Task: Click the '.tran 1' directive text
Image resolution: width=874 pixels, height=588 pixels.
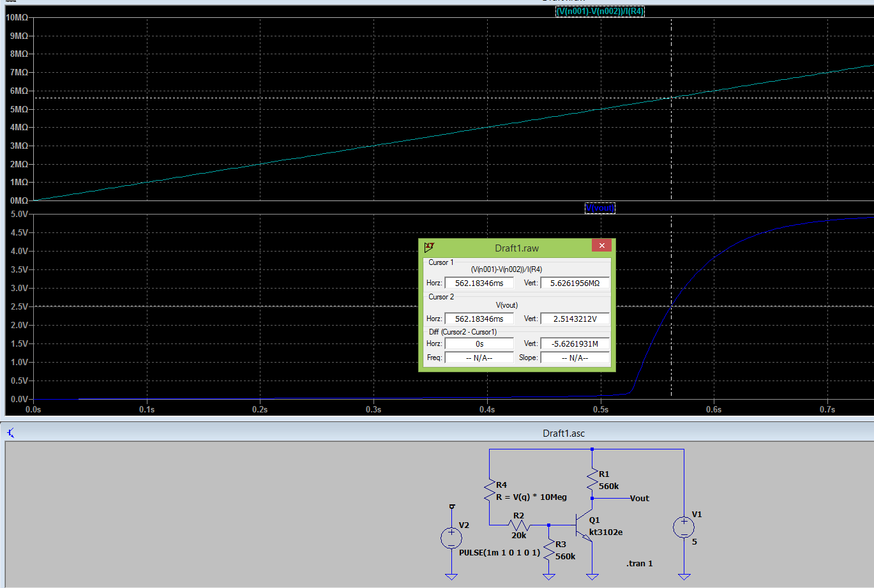Action: point(640,563)
